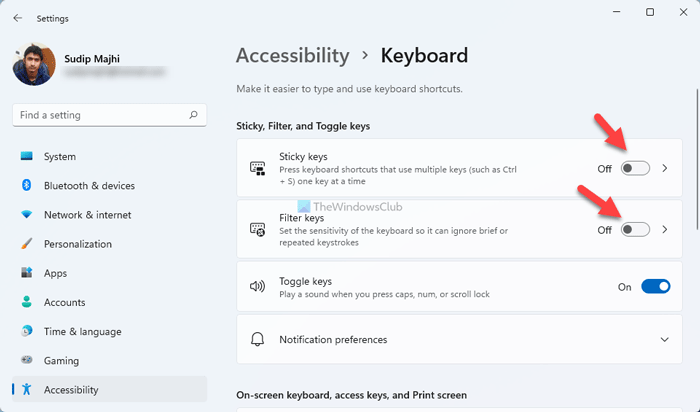
Task: Open Filter keys details chevron
Action: tap(666, 230)
